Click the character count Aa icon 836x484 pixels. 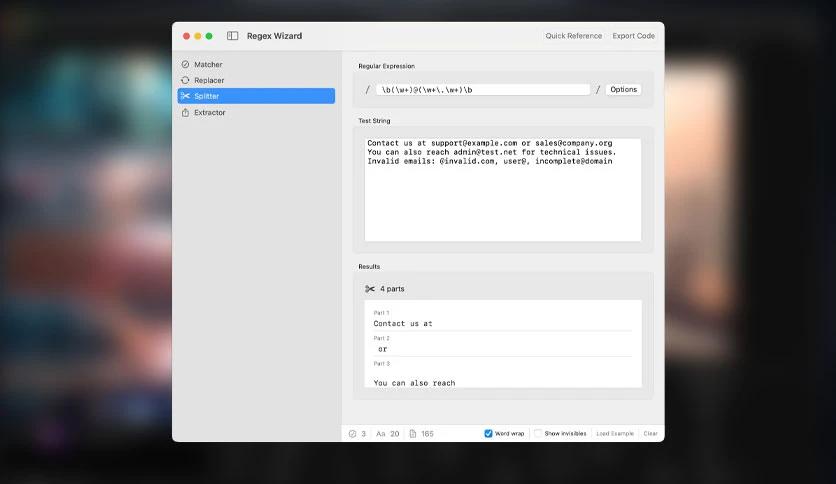[381, 434]
